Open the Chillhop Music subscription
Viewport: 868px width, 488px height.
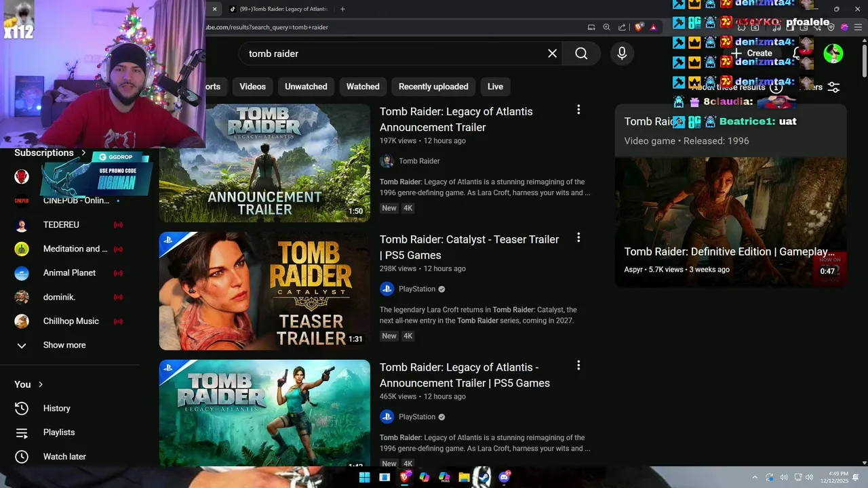71,321
